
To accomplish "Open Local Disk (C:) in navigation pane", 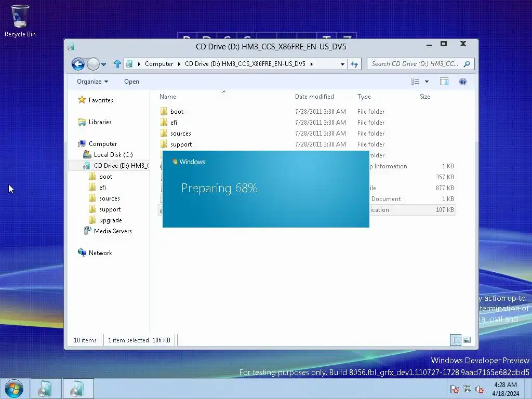I will (113, 155).
